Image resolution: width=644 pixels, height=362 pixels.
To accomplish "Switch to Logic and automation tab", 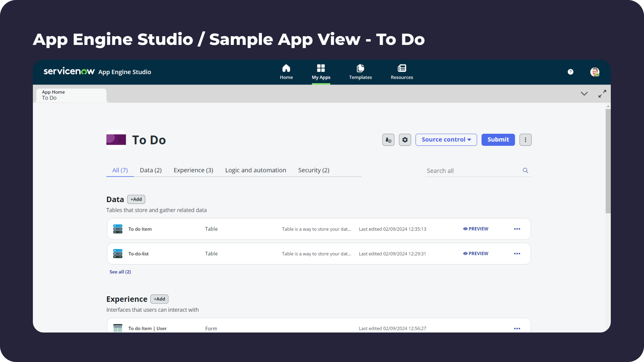I will [256, 170].
